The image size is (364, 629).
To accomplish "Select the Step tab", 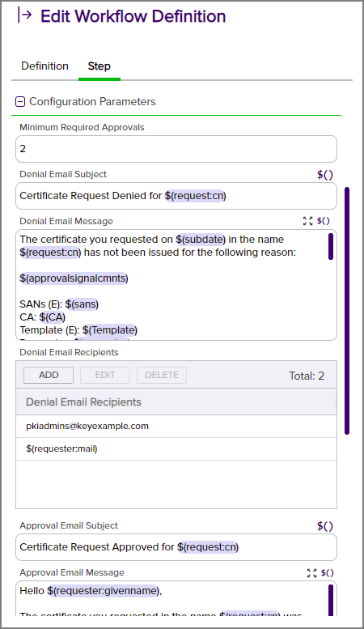I will [x=99, y=66].
